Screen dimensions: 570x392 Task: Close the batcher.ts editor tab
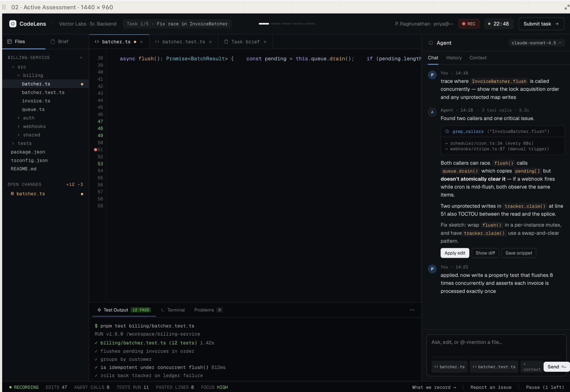(142, 42)
